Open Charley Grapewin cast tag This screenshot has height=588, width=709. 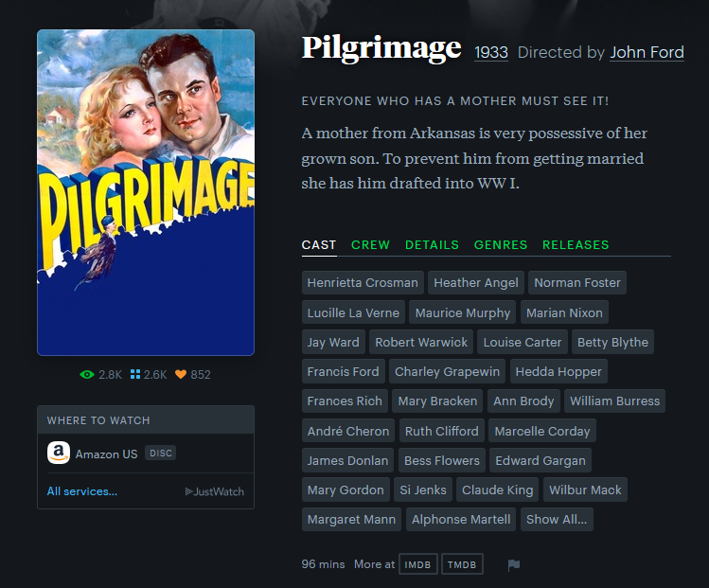point(447,371)
